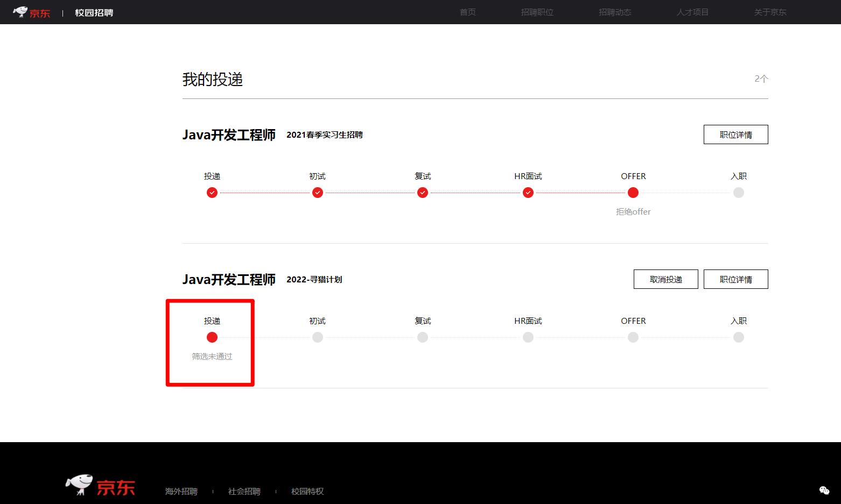Click 投递 checkmark step of 2021春季实习生招聘
The height and width of the screenshot is (504, 841).
pos(212,193)
